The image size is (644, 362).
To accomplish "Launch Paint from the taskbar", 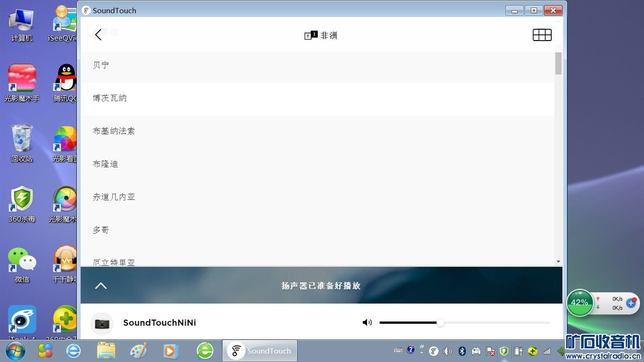I will (x=139, y=351).
